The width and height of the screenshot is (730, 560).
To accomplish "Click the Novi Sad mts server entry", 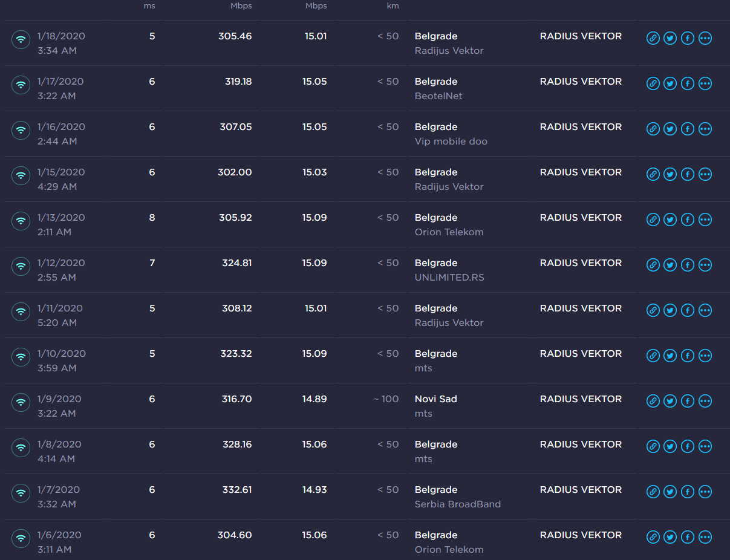I will point(435,406).
